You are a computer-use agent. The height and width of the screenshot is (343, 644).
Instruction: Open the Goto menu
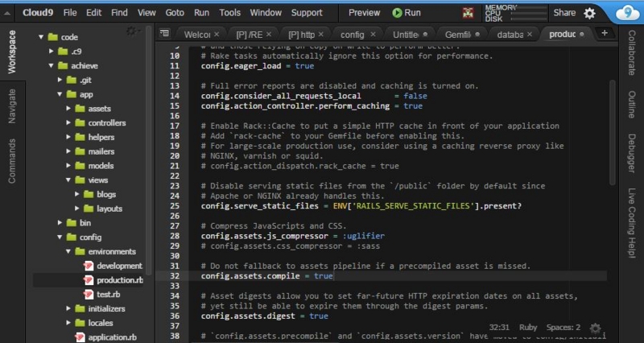click(x=175, y=13)
